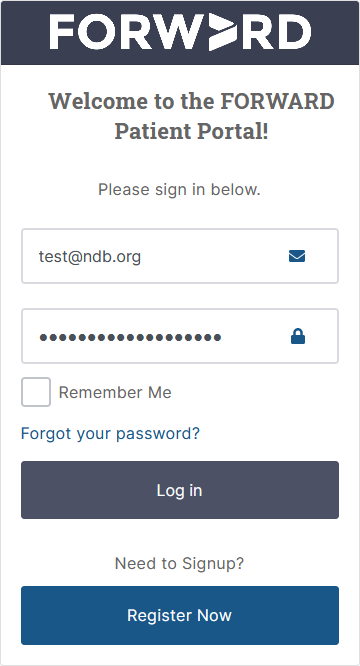This screenshot has height=666, width=360.
Task: Click the Need to Signup? text
Action: [180, 563]
